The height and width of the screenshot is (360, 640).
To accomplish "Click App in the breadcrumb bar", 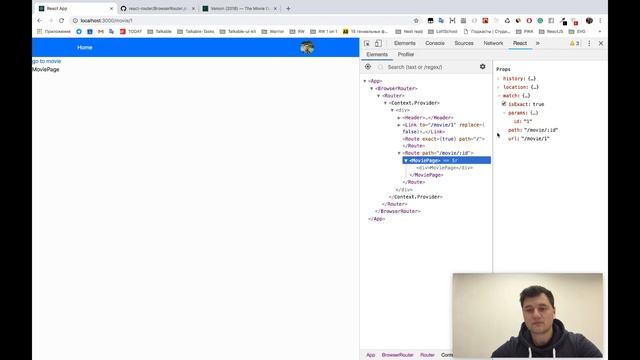I will (370, 355).
